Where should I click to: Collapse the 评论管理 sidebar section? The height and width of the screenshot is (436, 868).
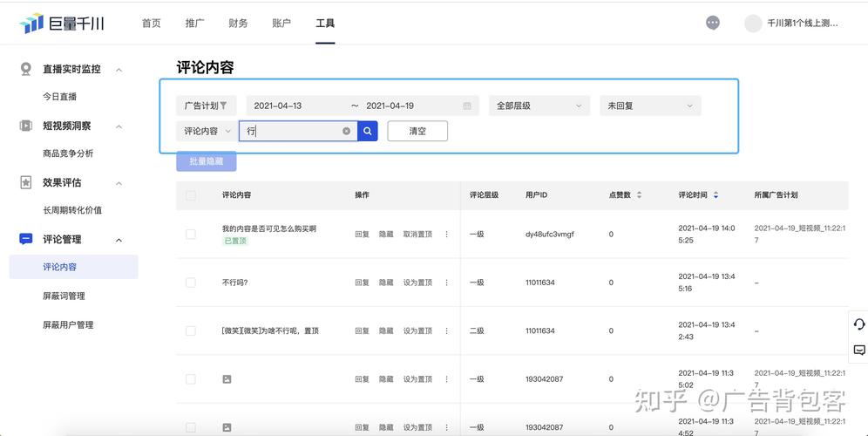(119, 240)
